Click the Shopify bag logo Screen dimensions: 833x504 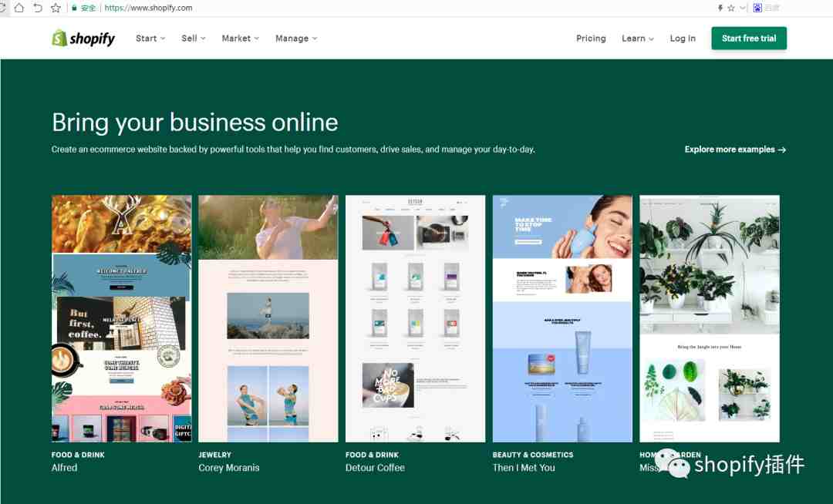[x=59, y=39]
